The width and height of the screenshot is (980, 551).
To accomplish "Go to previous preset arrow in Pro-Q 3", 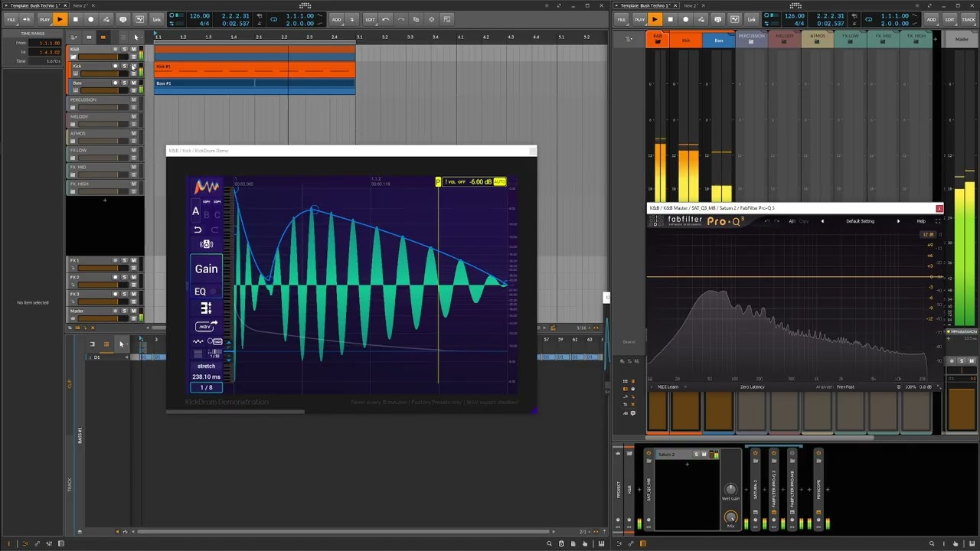I will coord(822,221).
